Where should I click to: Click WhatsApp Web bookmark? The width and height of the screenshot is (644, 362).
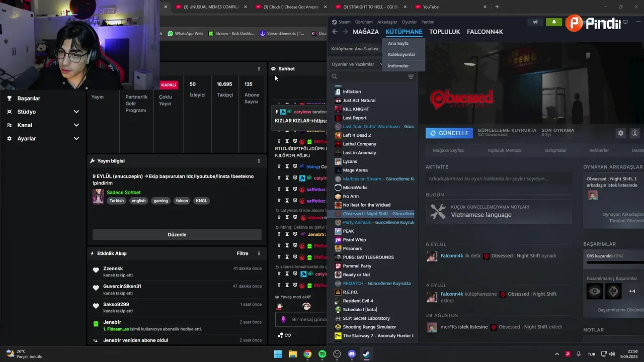pyautogui.click(x=185, y=34)
